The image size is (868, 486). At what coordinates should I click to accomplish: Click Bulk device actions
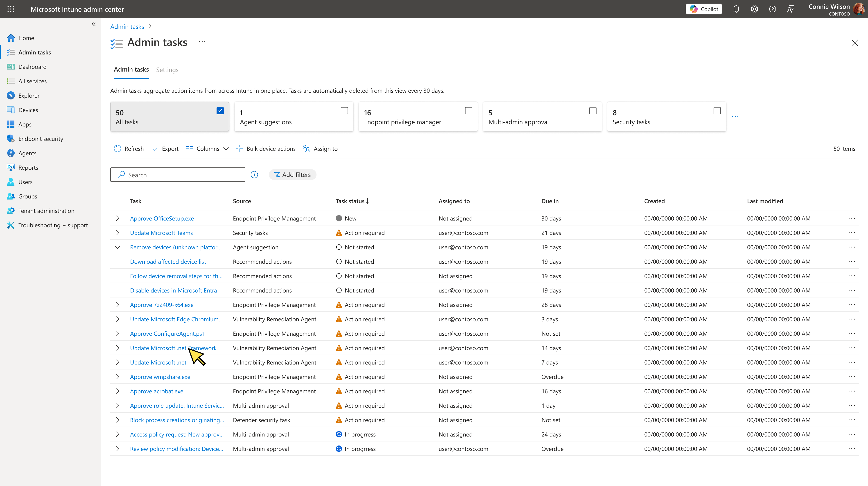pyautogui.click(x=266, y=149)
